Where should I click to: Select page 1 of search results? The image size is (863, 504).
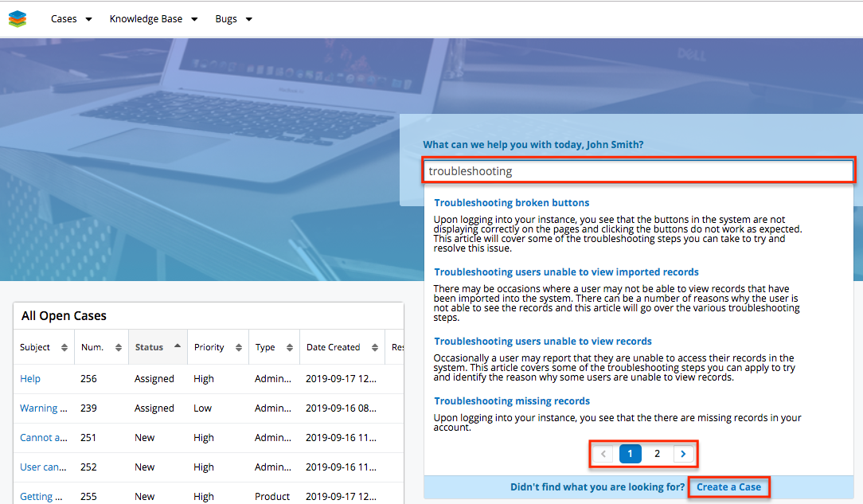[x=630, y=454]
